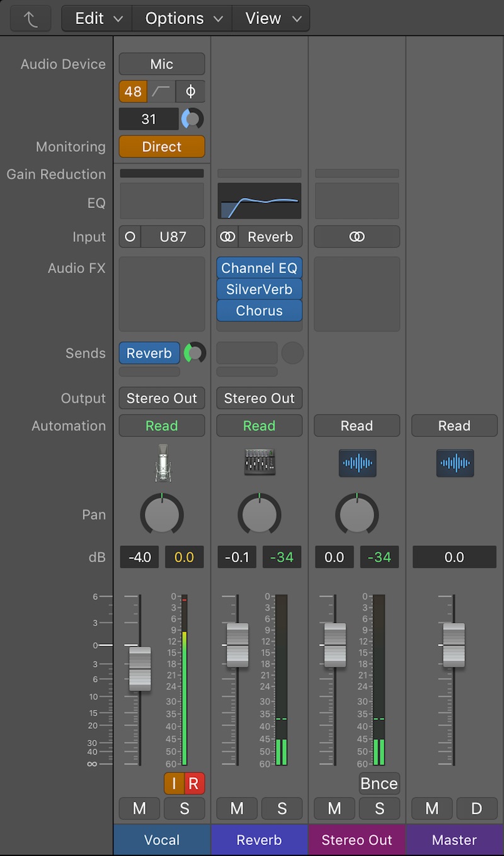Click the Vocal channel volume fader
The width and height of the screenshot is (504, 856).
pos(140,669)
